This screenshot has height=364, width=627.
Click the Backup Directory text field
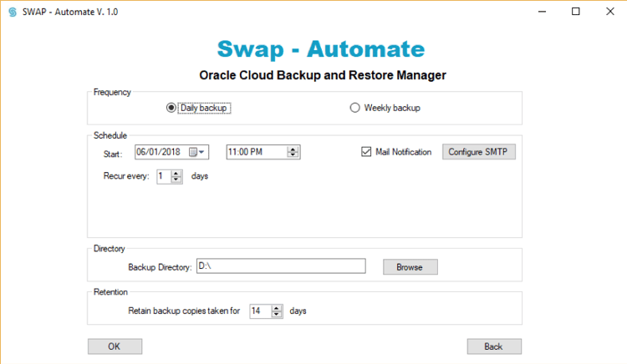tap(281, 266)
